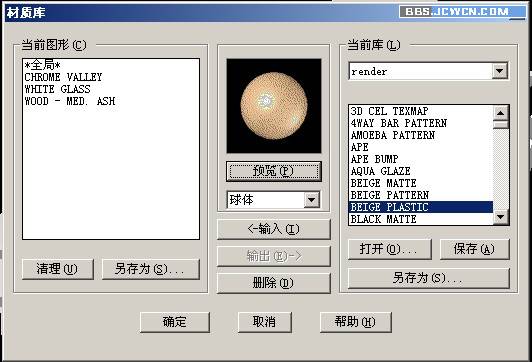Viewport: 532px width, 362px height.
Task: Click the 保存(A) save library button
Action: coord(475,249)
